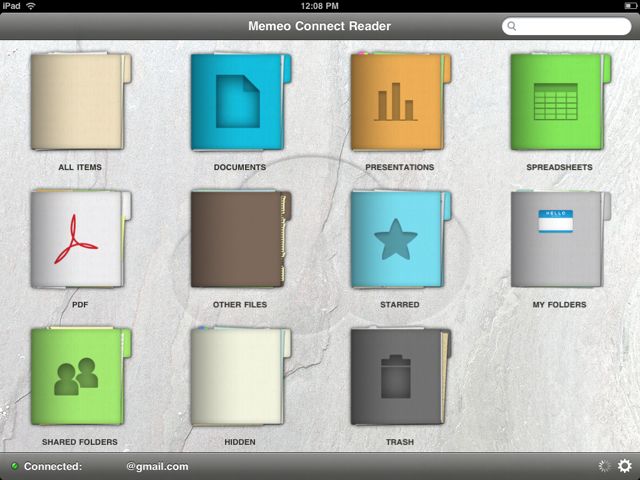Click the SHARED FOLDERS label

80,442
